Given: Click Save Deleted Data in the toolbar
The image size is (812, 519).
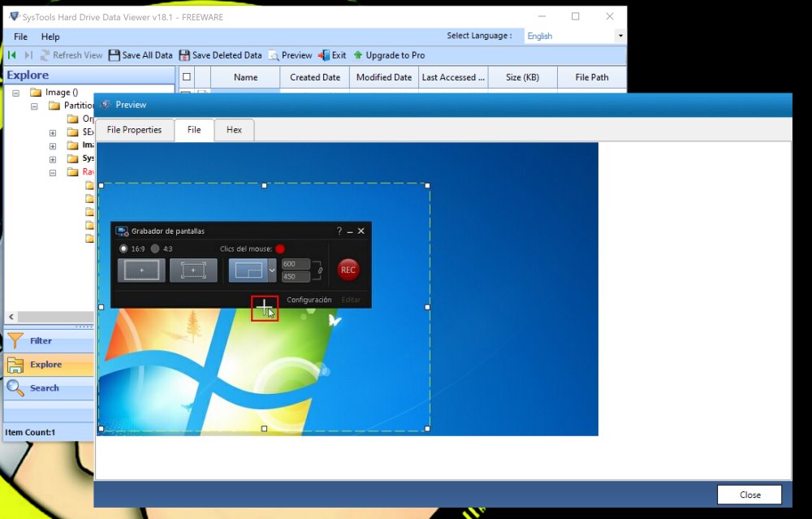Looking at the screenshot, I should (220, 55).
